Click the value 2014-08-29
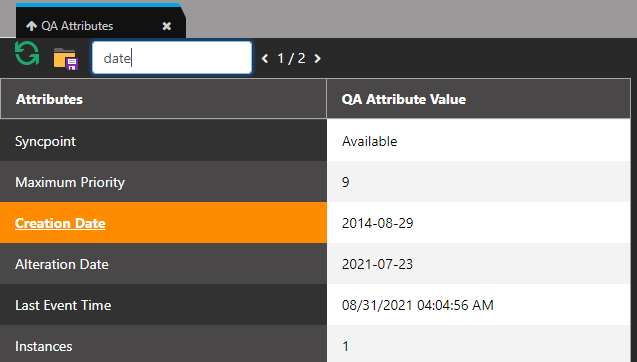Image resolution: width=637 pixels, height=362 pixels. [479, 223]
